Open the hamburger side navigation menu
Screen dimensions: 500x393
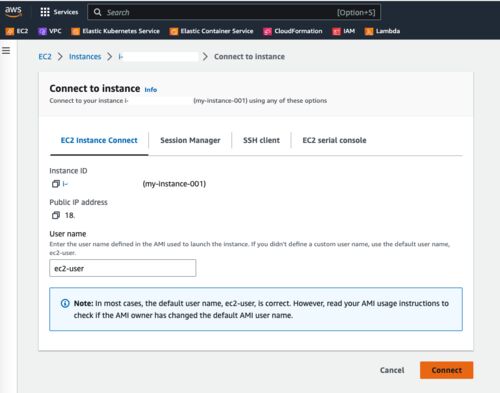coord(6,50)
